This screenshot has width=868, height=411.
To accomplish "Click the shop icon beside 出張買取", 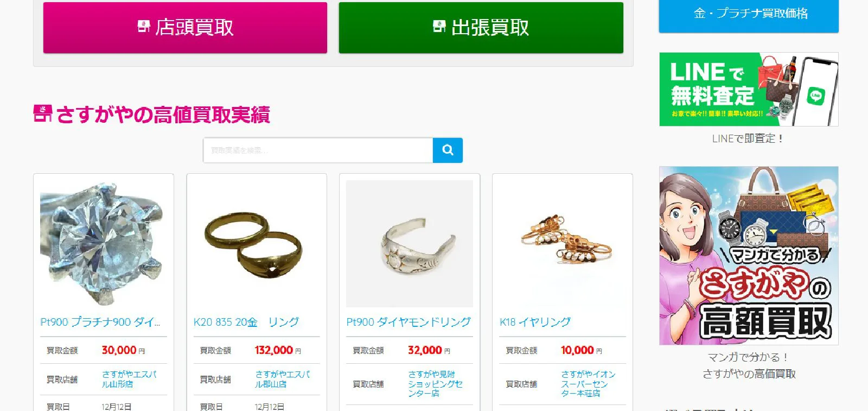I will click(x=439, y=26).
